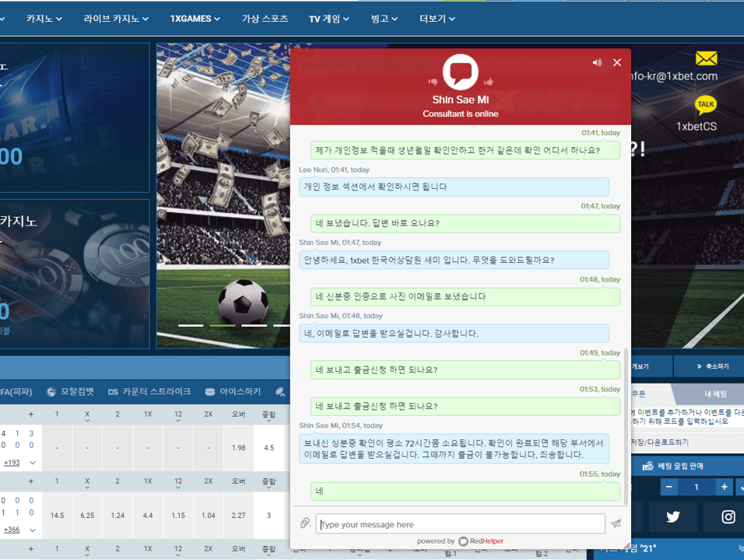Open the 빙고 dropdown menu
The height and width of the screenshot is (560, 744).
tap(384, 19)
